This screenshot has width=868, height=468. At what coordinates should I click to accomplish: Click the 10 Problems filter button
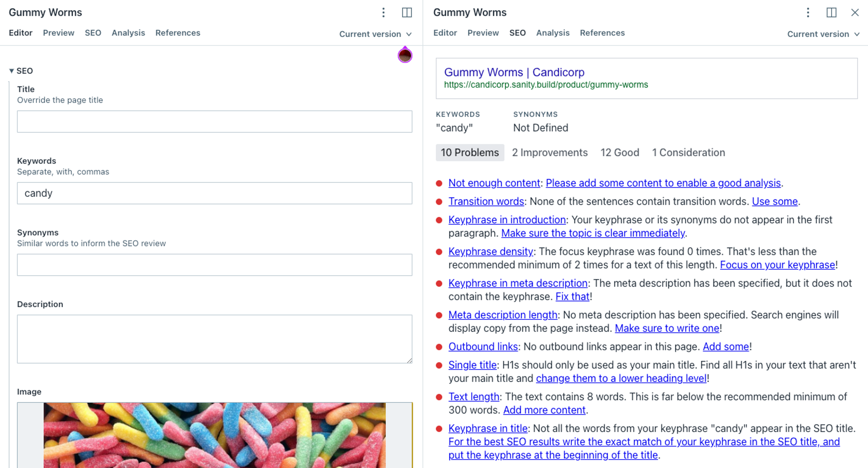tap(469, 152)
